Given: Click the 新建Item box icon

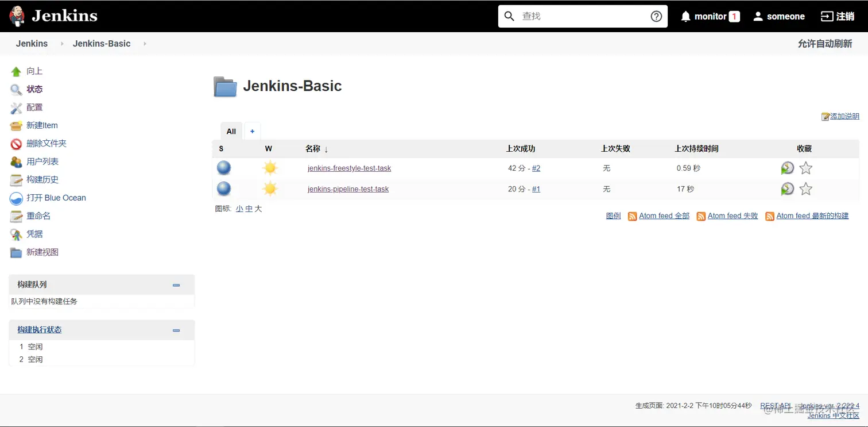Looking at the screenshot, I should [16, 126].
